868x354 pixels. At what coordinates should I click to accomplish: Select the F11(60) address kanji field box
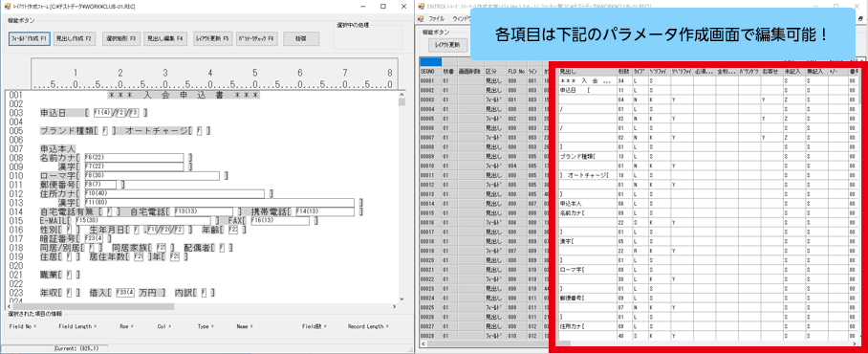pos(218,203)
